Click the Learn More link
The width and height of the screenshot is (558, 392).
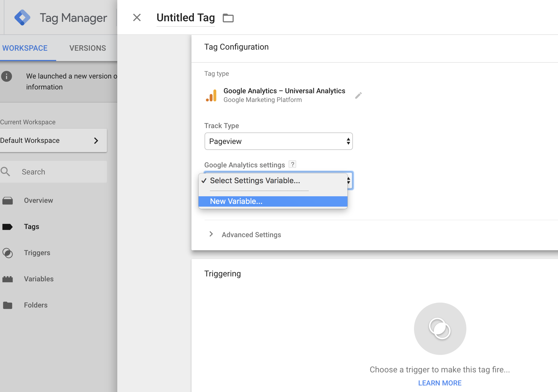coord(440,383)
